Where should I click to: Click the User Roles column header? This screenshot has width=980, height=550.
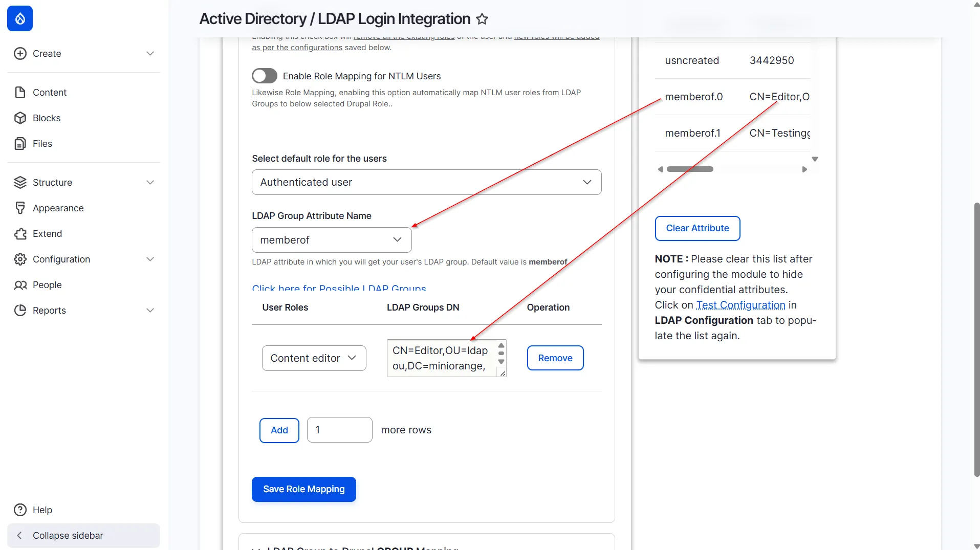click(x=285, y=307)
